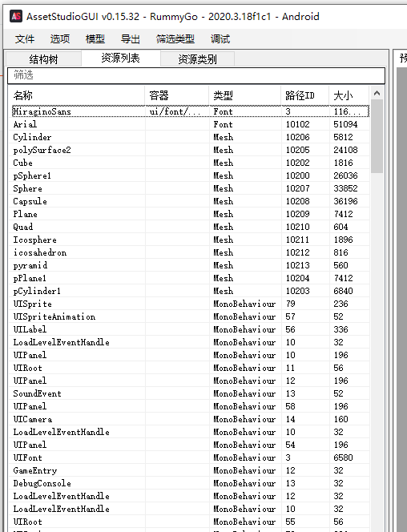Select the GameEntry row

pos(190,470)
